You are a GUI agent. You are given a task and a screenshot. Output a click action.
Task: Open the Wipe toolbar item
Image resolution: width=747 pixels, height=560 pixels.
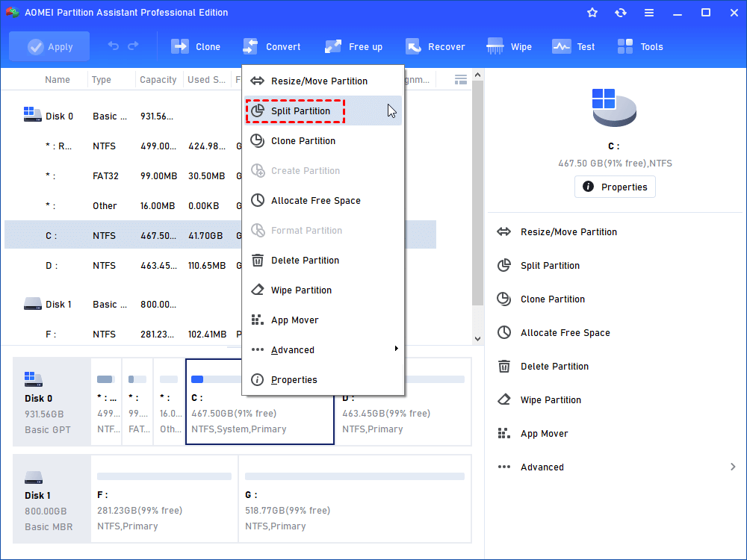coord(509,46)
